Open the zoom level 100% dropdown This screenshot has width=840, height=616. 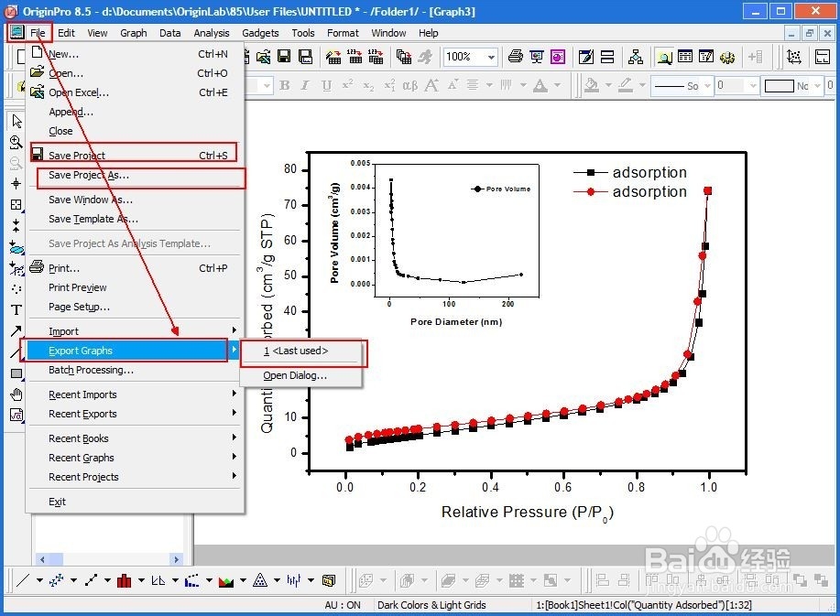point(491,56)
